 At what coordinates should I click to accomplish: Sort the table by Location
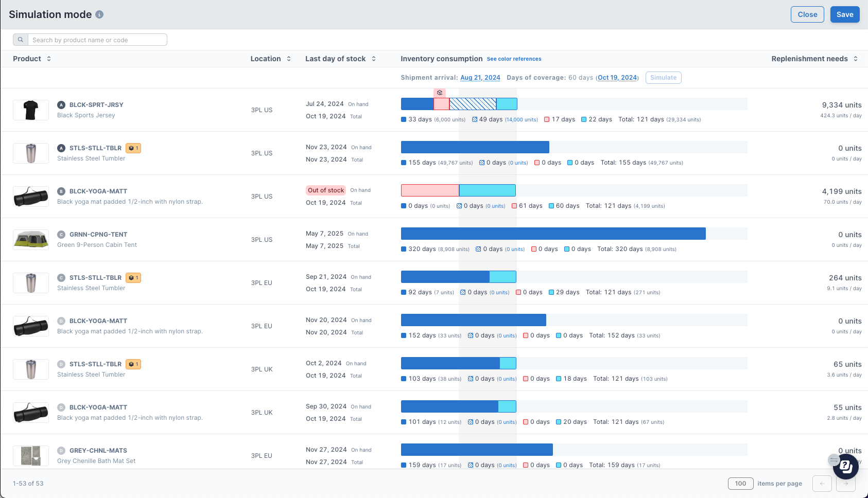click(288, 59)
